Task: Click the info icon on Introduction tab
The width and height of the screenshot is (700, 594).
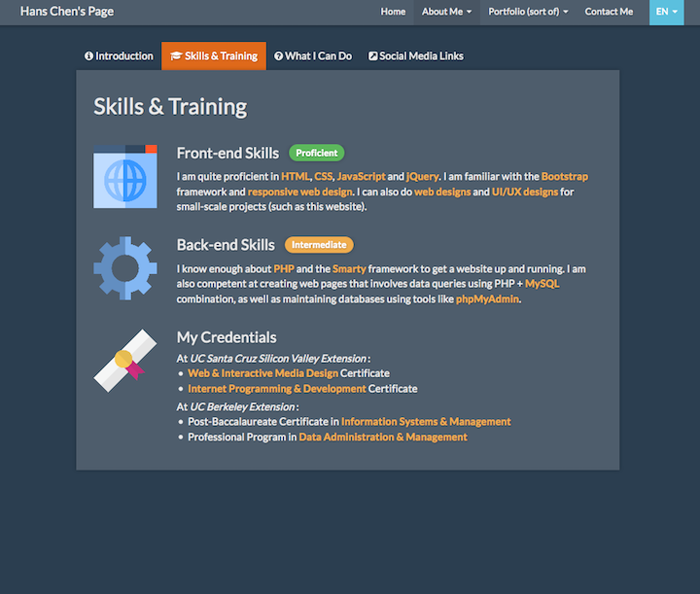Action: click(x=89, y=56)
